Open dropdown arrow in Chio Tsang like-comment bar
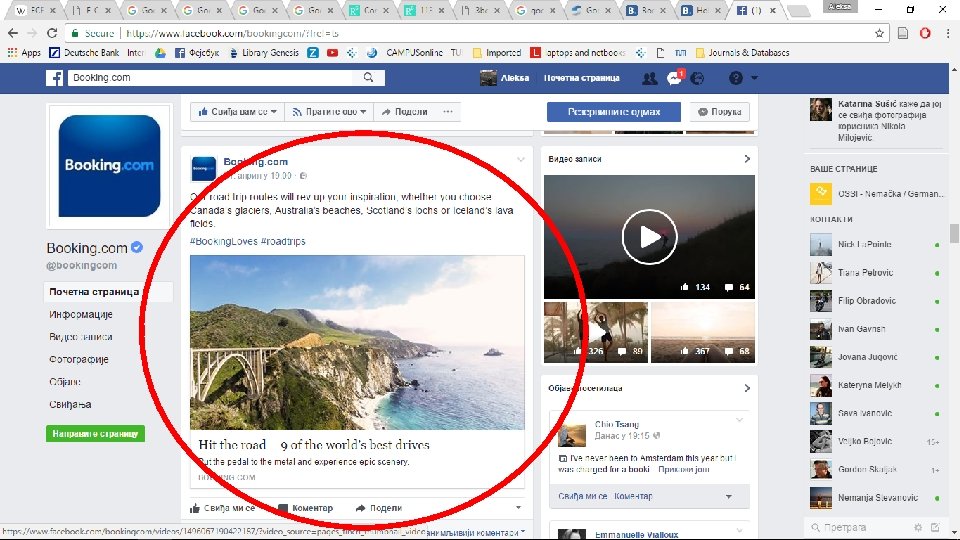Screen dimensions: 960x540 [729, 497]
